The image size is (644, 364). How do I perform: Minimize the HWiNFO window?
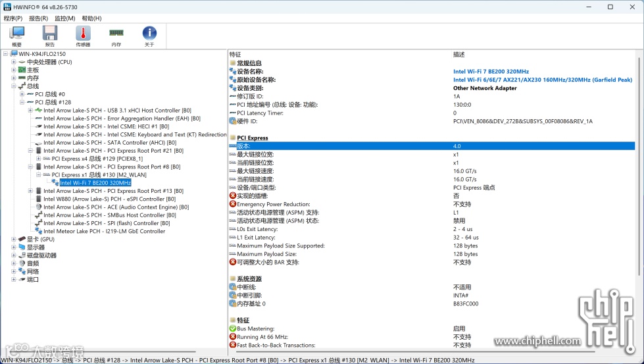point(589,7)
